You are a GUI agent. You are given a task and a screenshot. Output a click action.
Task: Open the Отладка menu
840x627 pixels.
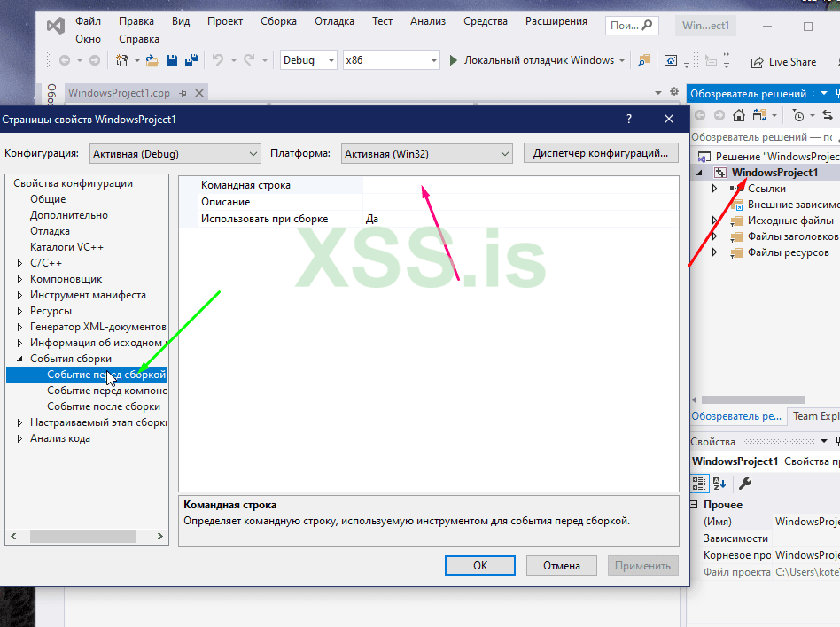334,21
